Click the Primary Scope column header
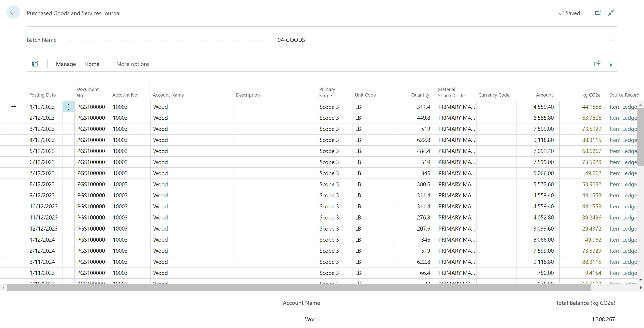Screen dimensions: 644x328 327,92
